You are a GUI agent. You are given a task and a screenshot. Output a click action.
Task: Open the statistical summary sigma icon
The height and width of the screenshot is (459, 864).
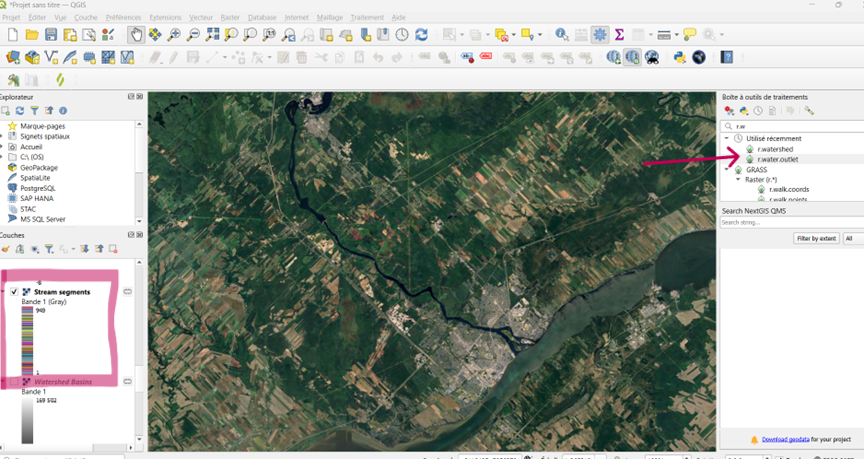point(619,35)
